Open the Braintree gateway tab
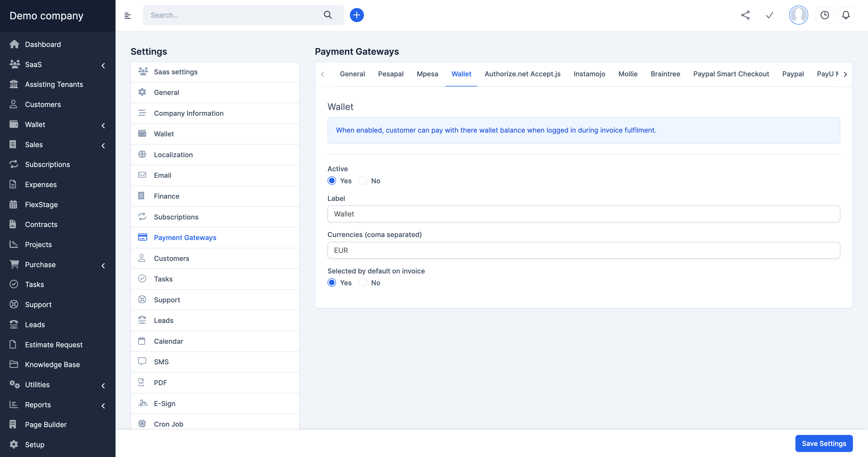Image resolution: width=868 pixels, height=457 pixels. click(x=665, y=74)
